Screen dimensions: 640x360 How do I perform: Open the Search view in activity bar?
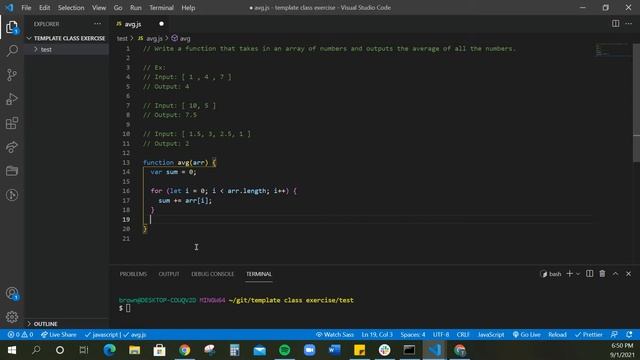[12, 51]
